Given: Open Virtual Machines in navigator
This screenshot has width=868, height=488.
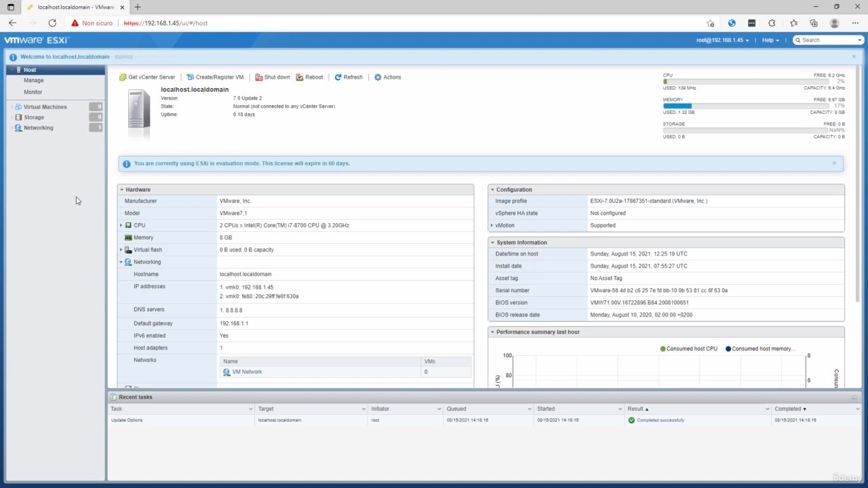Looking at the screenshot, I should pyautogui.click(x=45, y=107).
